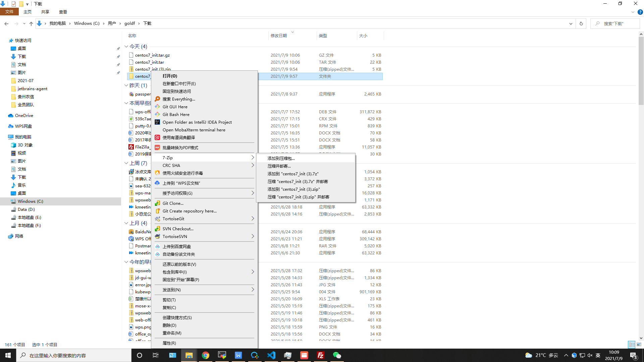Go up one folder level arrow
This screenshot has width=644, height=362.
point(31,23)
